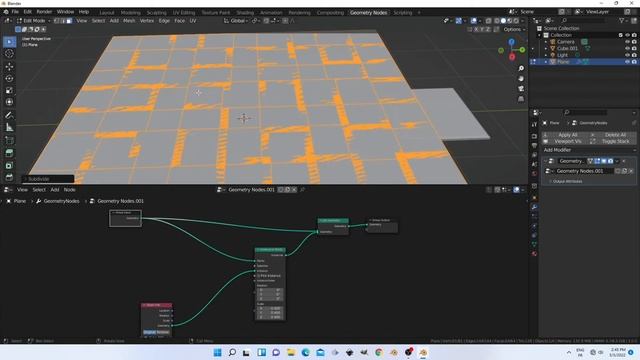Open Render menu
This screenshot has height=360, width=640.
44,12
